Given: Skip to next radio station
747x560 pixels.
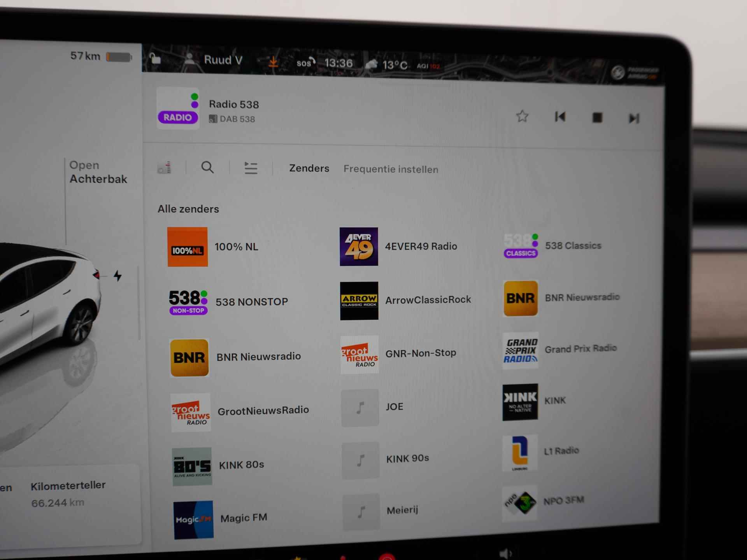Looking at the screenshot, I should coord(634,118).
